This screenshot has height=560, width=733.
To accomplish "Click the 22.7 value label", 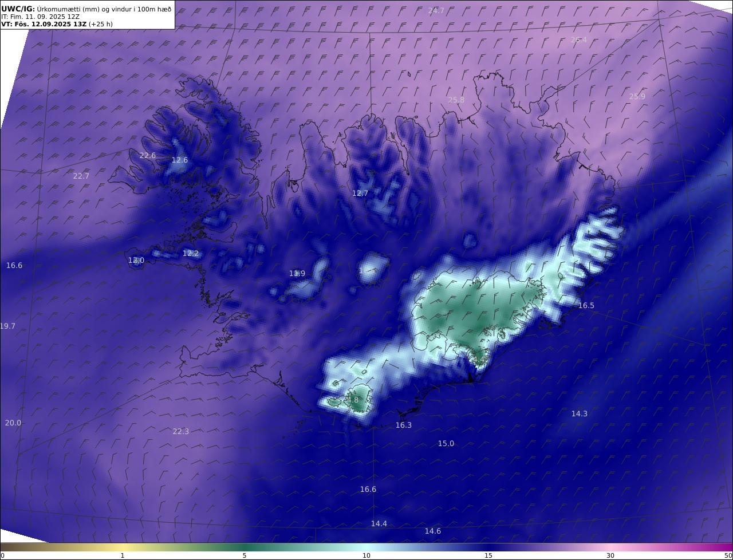I will point(81,176).
